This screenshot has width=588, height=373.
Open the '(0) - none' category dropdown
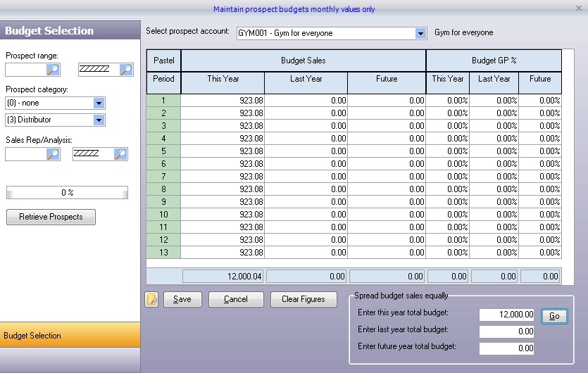point(99,103)
